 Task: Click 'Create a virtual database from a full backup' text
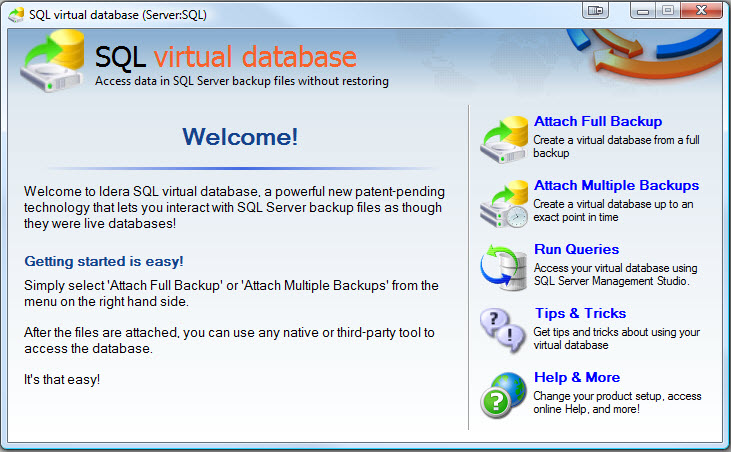click(x=616, y=146)
